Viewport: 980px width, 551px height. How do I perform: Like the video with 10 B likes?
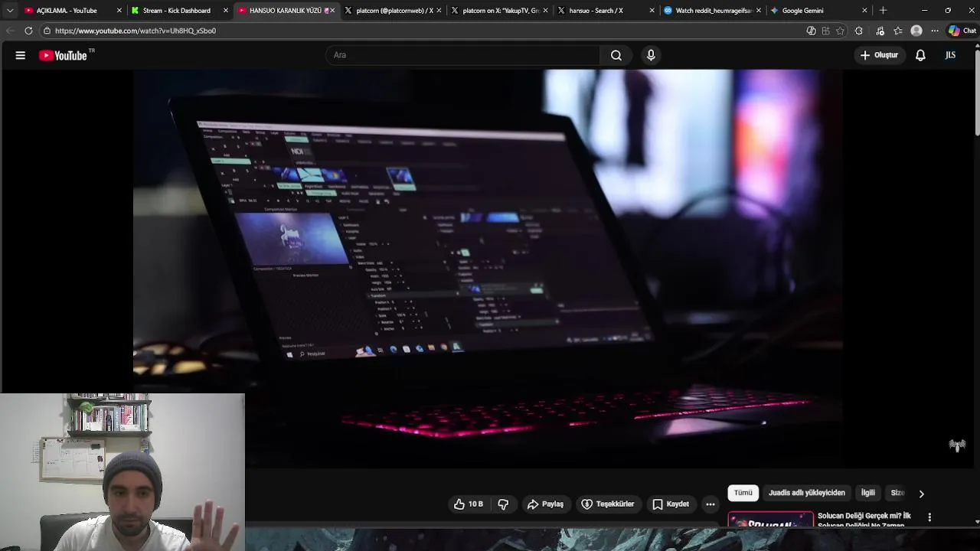click(468, 504)
